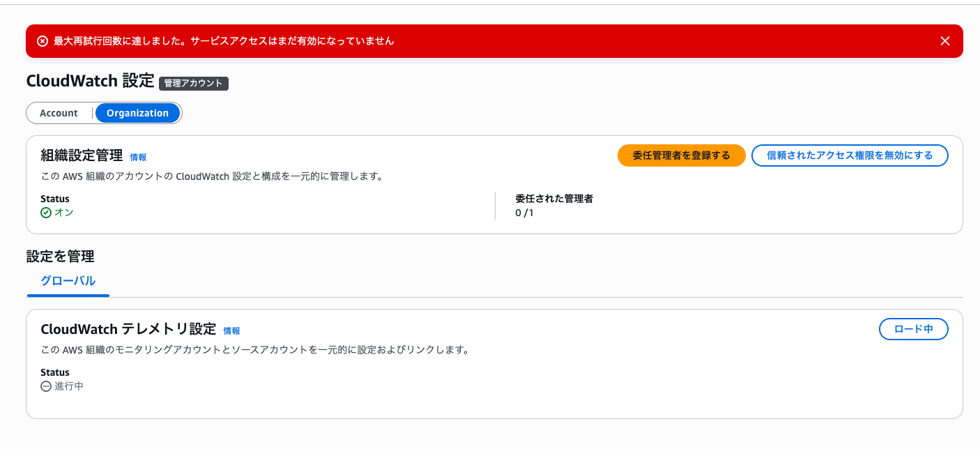Open 情報 link beside CloudWatch テレメトリ設定
The image size is (980, 449).
click(231, 331)
